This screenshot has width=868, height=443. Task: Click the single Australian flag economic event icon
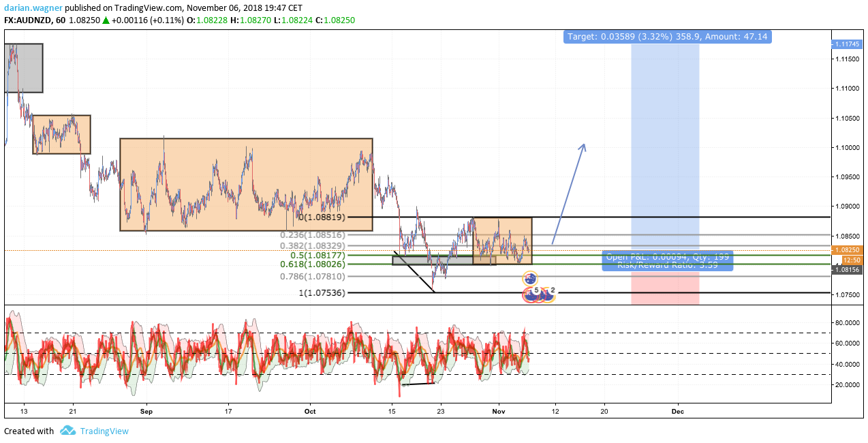[x=530, y=278]
